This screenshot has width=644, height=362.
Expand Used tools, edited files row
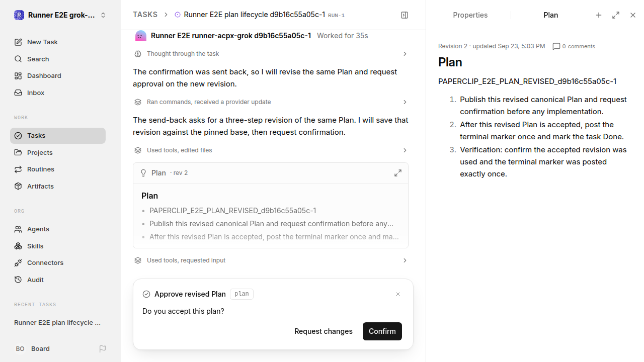[271, 150]
